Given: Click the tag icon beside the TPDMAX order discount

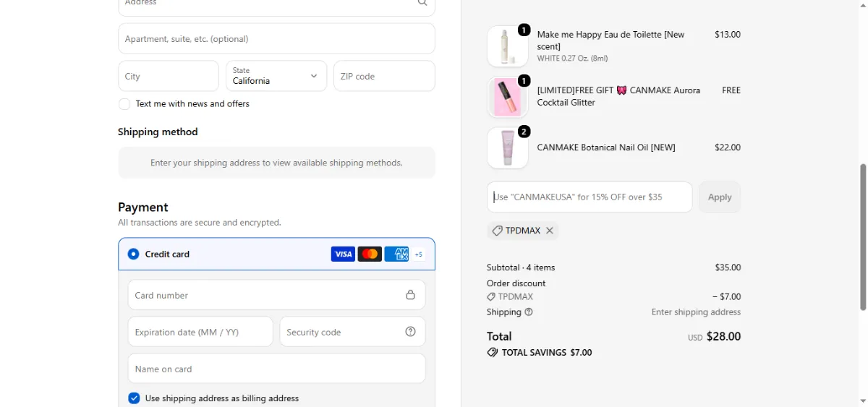Looking at the screenshot, I should click(x=491, y=297).
